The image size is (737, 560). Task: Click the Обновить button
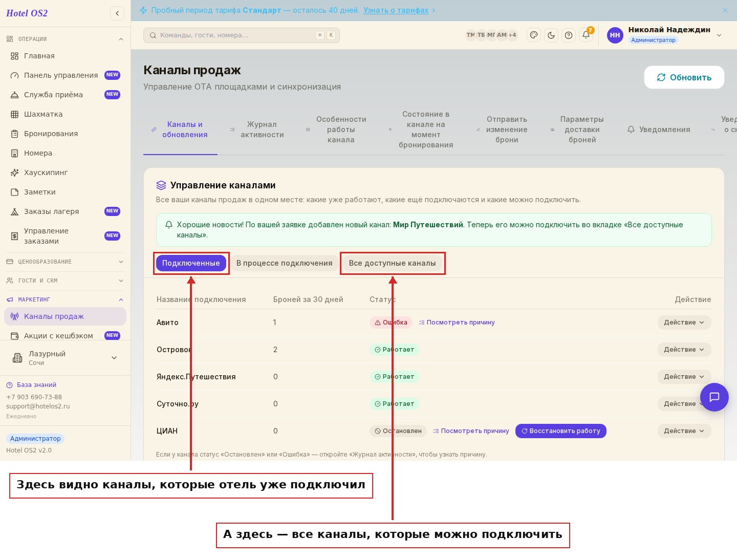pyautogui.click(x=684, y=77)
